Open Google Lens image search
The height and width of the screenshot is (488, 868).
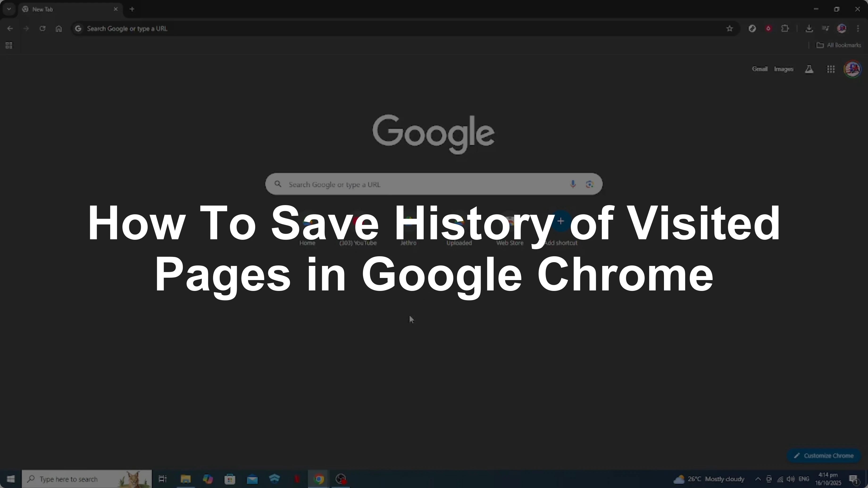click(x=589, y=184)
